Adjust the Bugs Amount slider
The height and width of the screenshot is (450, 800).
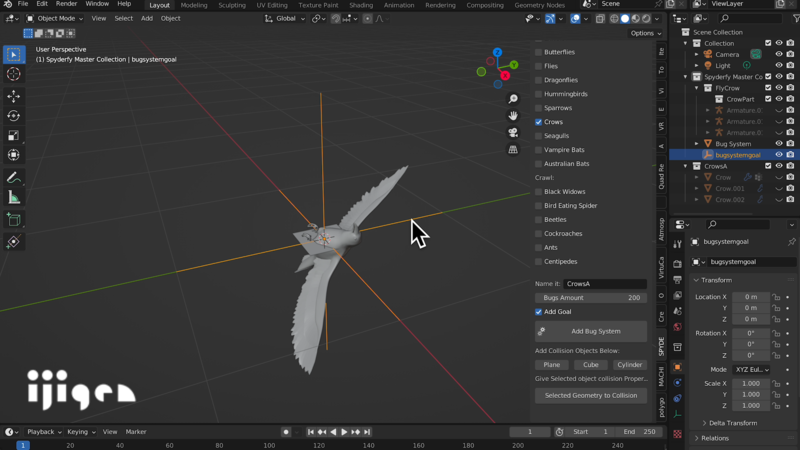(x=591, y=298)
